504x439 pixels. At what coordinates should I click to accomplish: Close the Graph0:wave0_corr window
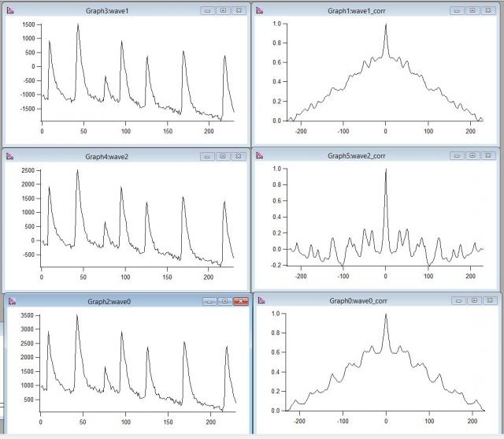point(487,300)
